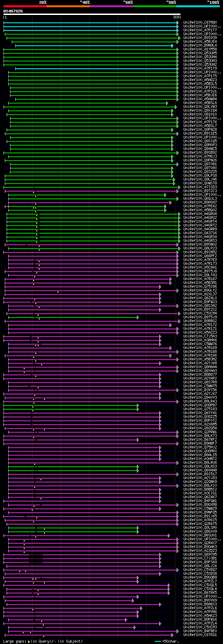The height and width of the screenshot is (644, 223).
Task: Click the cyan ~100% identity legend segment
Action: point(198,6)
